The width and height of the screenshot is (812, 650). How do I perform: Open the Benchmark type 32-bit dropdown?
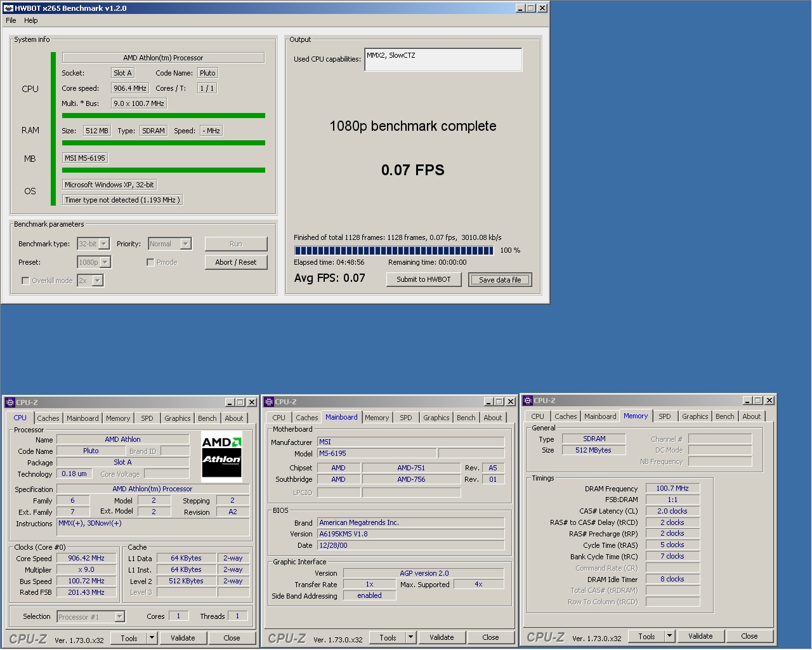(104, 244)
